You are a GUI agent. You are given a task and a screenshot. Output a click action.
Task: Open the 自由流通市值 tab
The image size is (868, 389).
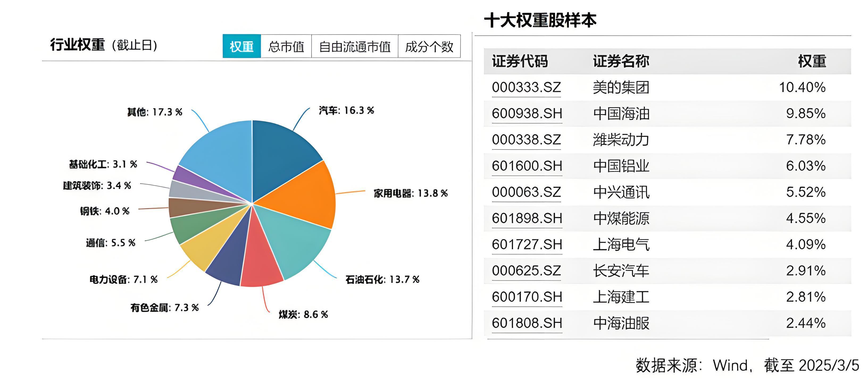(x=355, y=46)
